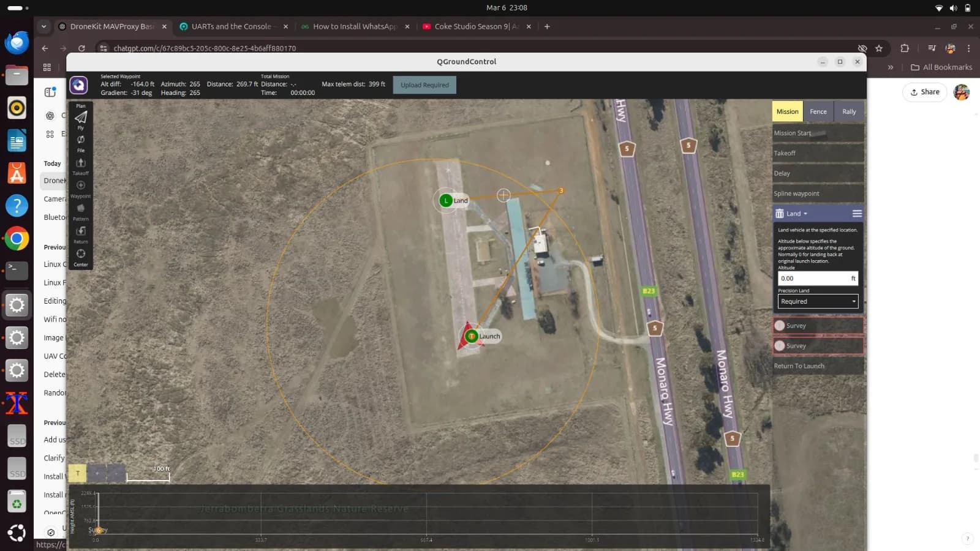
Task: Open Ubuntu Software from dock
Action: [x=17, y=173]
